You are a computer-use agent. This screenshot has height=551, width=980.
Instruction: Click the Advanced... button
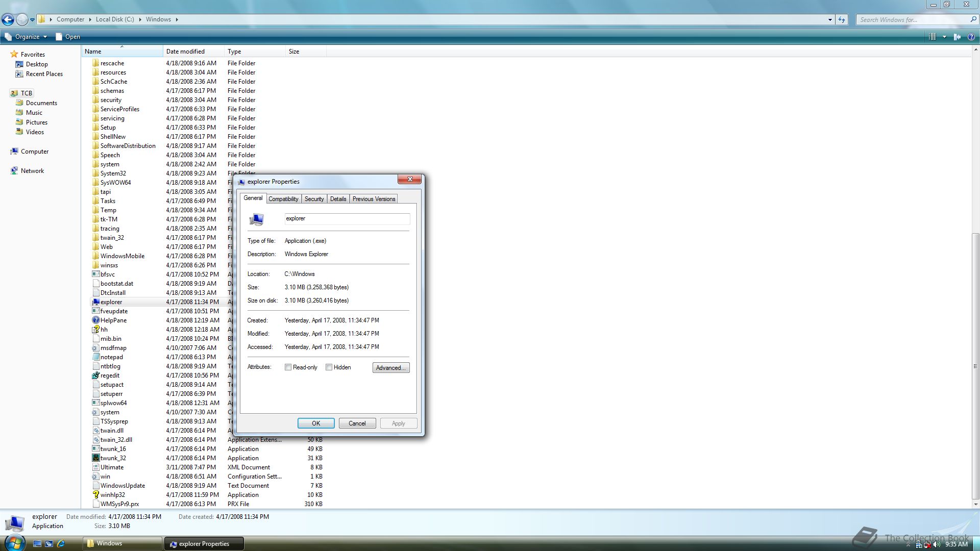point(391,368)
